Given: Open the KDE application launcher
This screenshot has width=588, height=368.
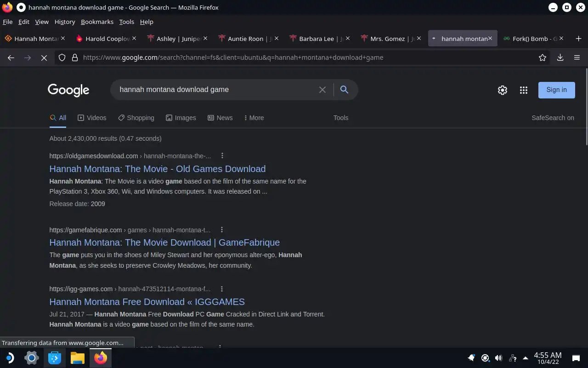Looking at the screenshot, I should tap(9, 358).
